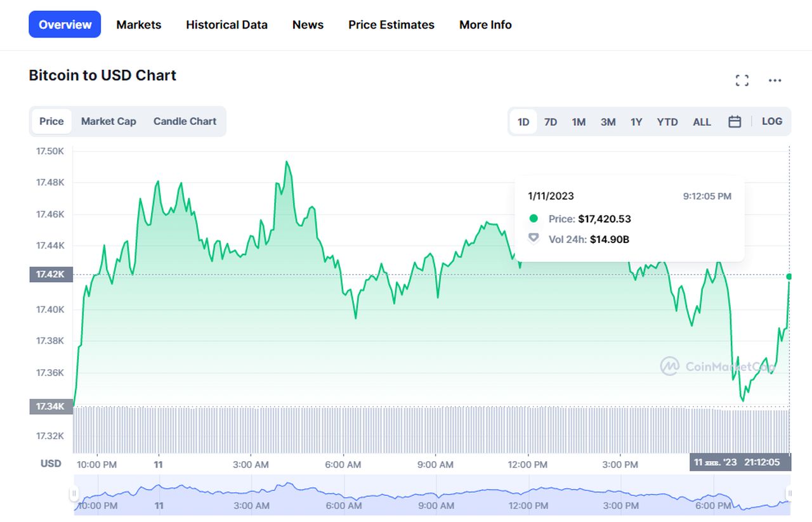Click the left handle of the range navigator
The height and width of the screenshot is (522, 812).
click(74, 493)
